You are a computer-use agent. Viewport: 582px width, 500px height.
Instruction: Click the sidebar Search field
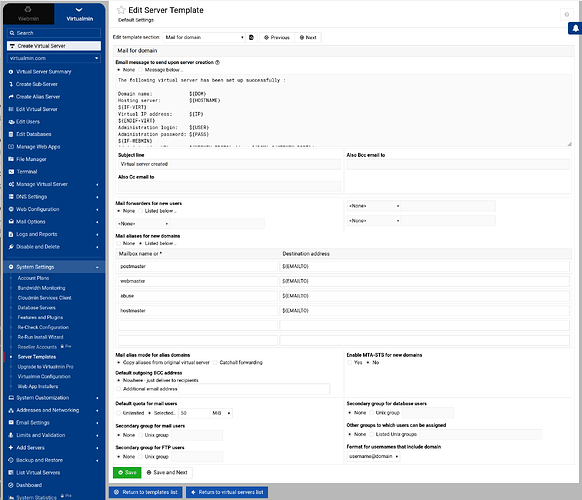pyautogui.click(x=54, y=33)
